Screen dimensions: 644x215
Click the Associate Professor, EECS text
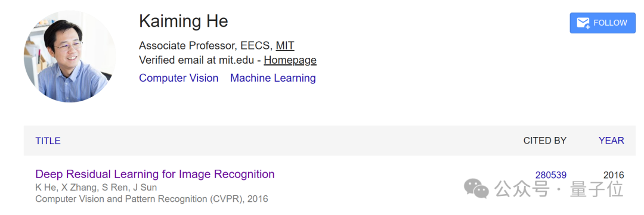pos(205,45)
